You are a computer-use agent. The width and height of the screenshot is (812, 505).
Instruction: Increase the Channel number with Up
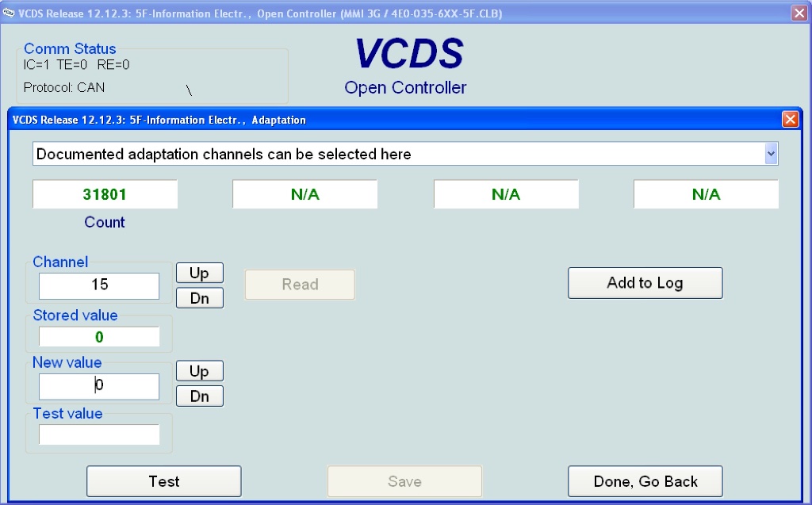click(199, 274)
